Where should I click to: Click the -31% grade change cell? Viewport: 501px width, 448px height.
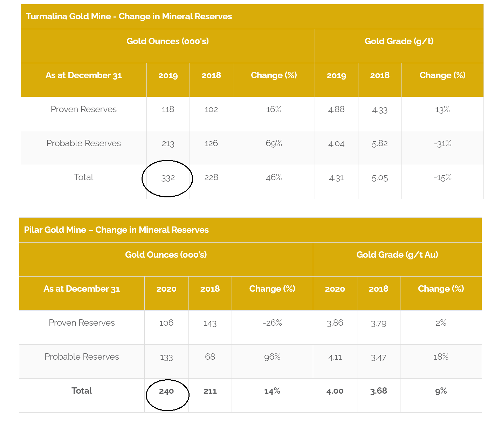442,143
